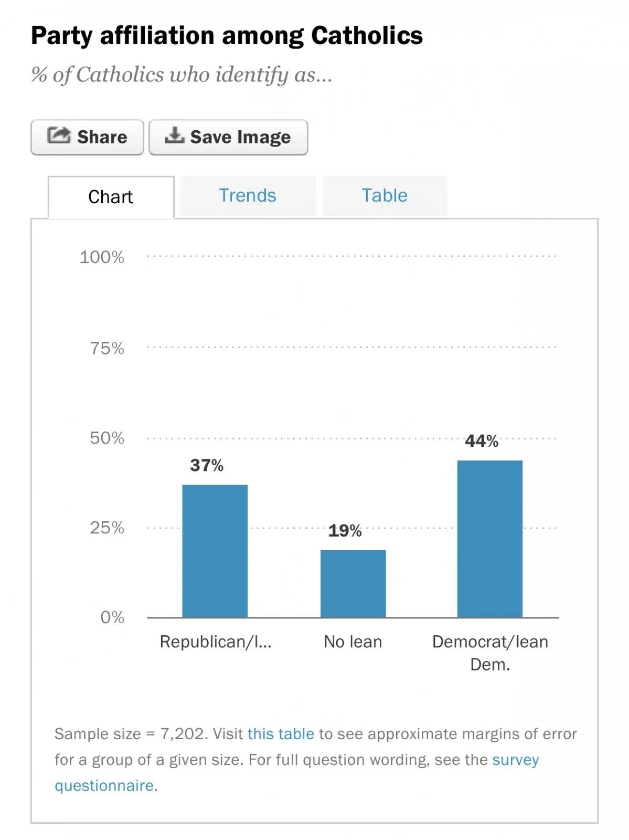Click the Republican/lean Rep. bar
The image size is (629, 840).
coord(215,551)
